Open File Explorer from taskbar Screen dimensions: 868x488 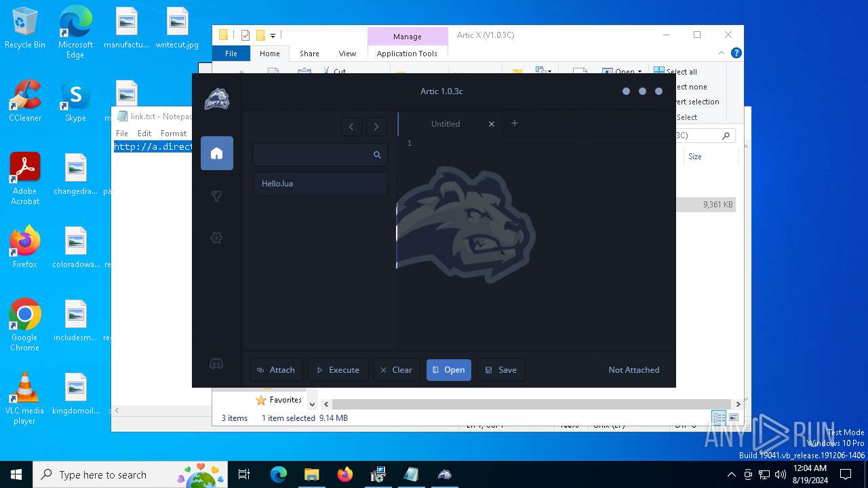[x=311, y=474]
